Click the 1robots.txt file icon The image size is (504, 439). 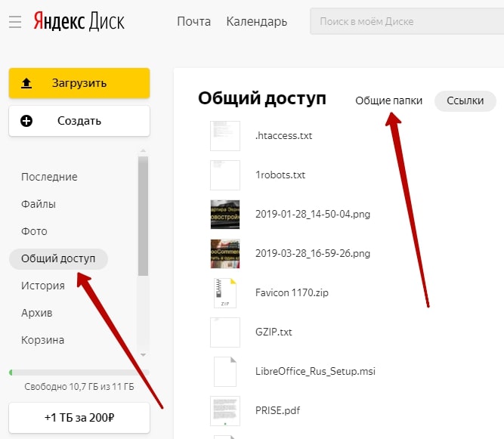pyautogui.click(x=224, y=175)
